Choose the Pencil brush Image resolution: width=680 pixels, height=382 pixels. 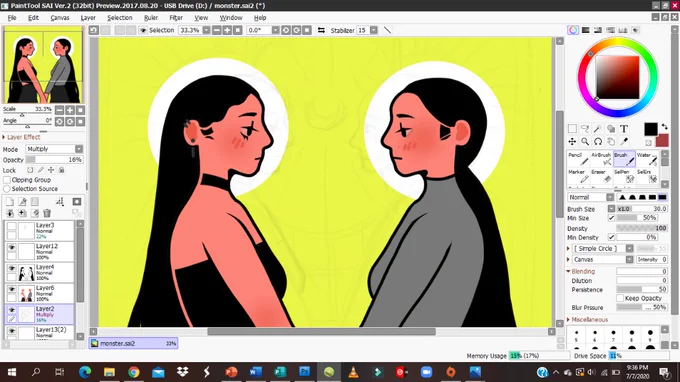coord(579,159)
